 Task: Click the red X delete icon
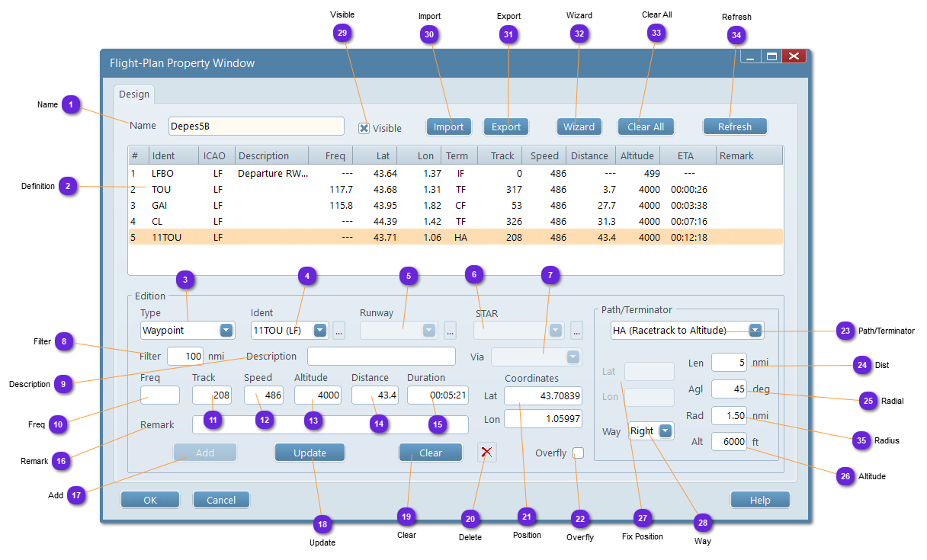coord(486,453)
